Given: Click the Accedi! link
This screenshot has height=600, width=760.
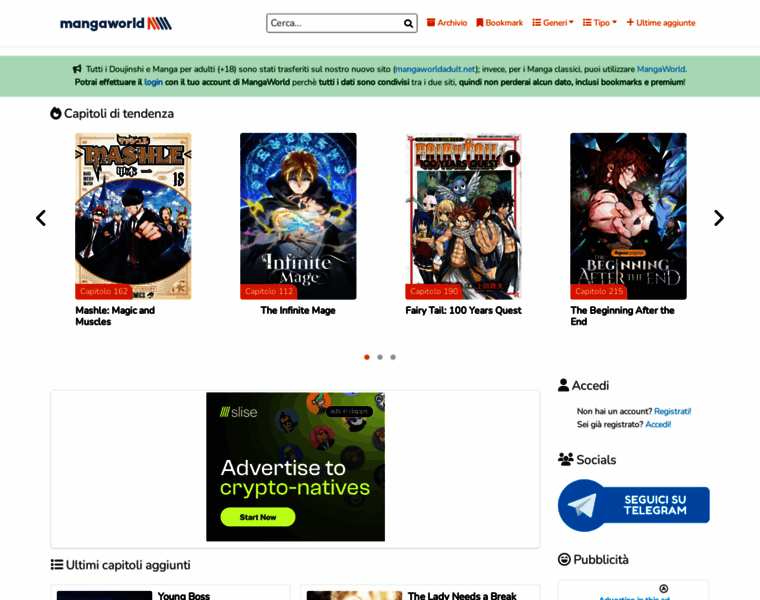Looking at the screenshot, I should pyautogui.click(x=658, y=425).
